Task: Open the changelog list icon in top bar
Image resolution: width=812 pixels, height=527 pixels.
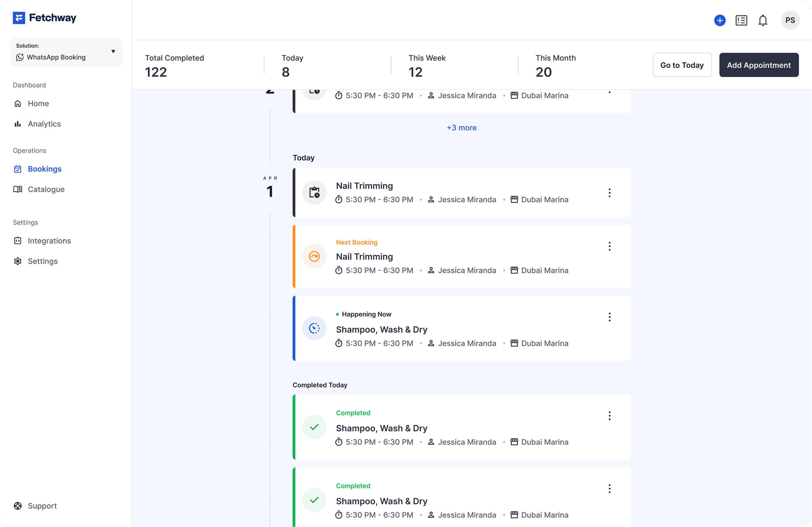Action: pyautogui.click(x=741, y=20)
